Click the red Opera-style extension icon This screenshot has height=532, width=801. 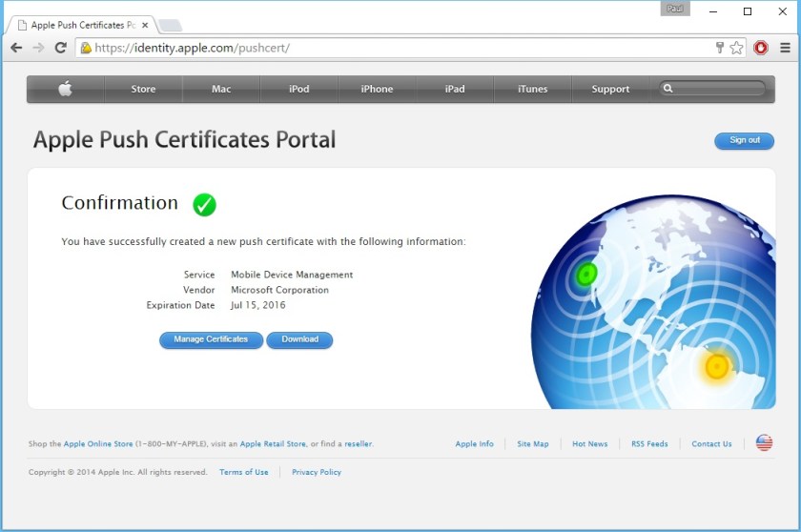761,48
